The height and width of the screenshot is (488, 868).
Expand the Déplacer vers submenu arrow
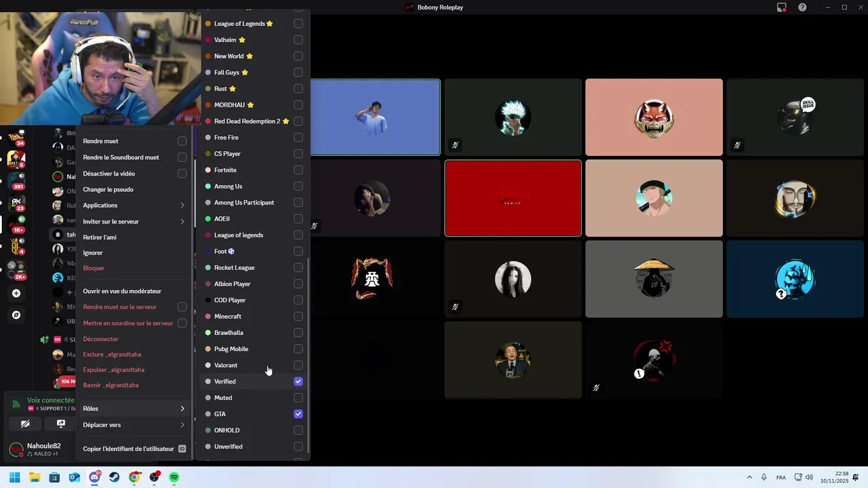point(182,425)
